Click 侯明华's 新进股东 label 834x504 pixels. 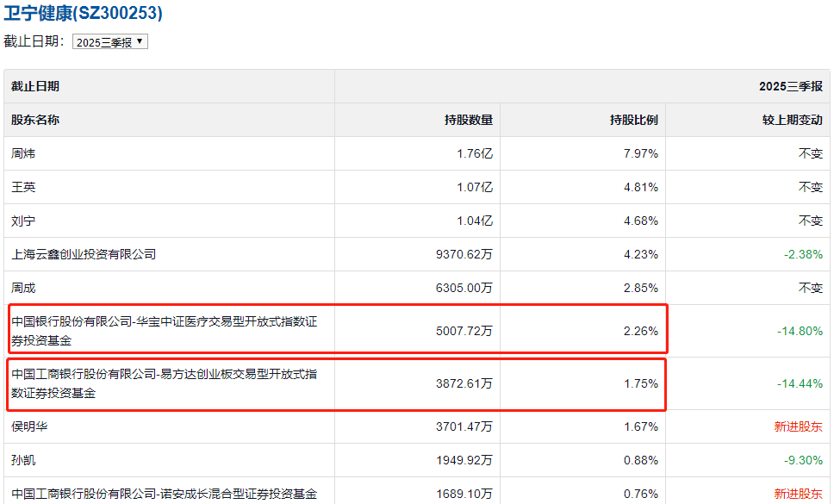click(799, 426)
